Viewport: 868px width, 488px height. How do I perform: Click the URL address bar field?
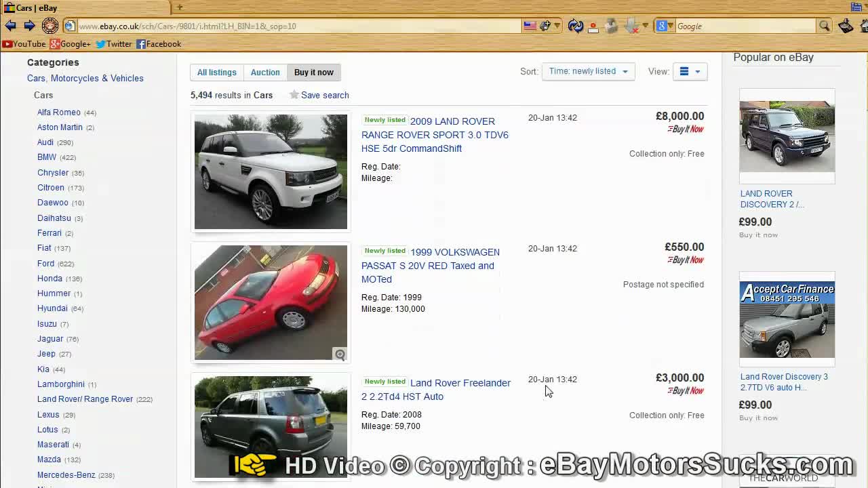[298, 26]
